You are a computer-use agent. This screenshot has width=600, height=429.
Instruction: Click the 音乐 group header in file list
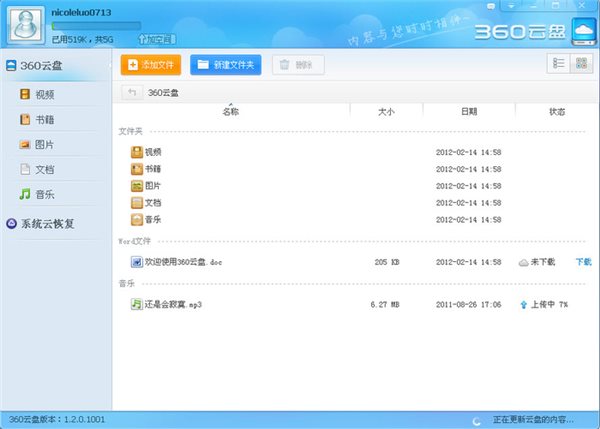[127, 284]
